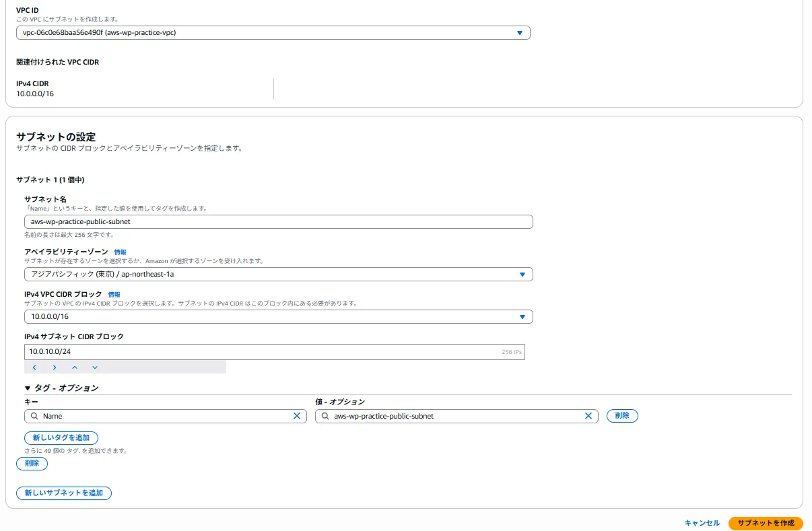Click the right arrow below the CIDR field
The image size is (812, 531).
[x=55, y=367]
